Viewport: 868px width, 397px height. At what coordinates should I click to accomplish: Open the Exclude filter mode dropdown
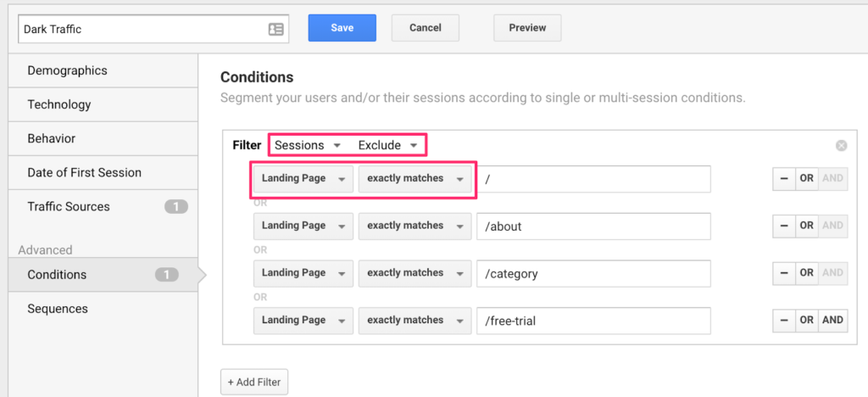coord(387,146)
